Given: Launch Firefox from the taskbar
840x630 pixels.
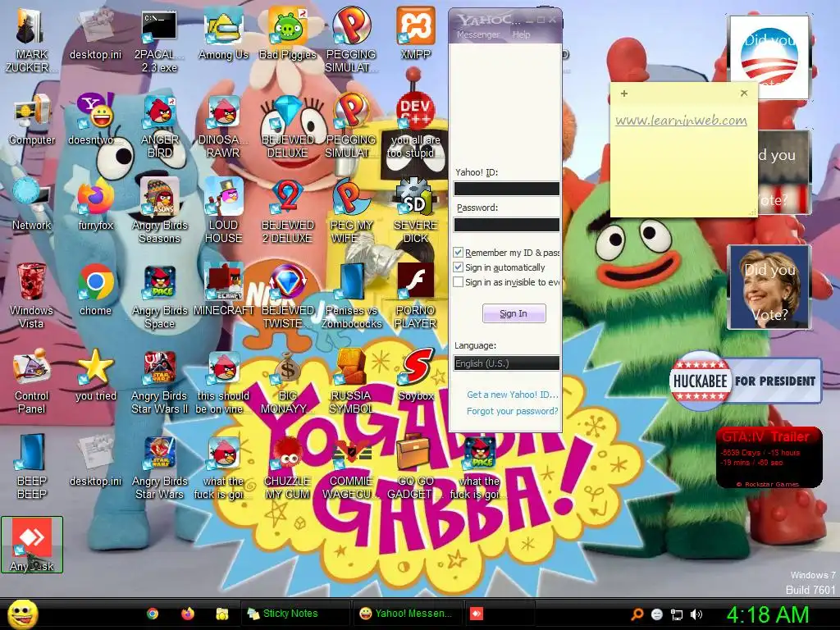Looking at the screenshot, I should [188, 614].
